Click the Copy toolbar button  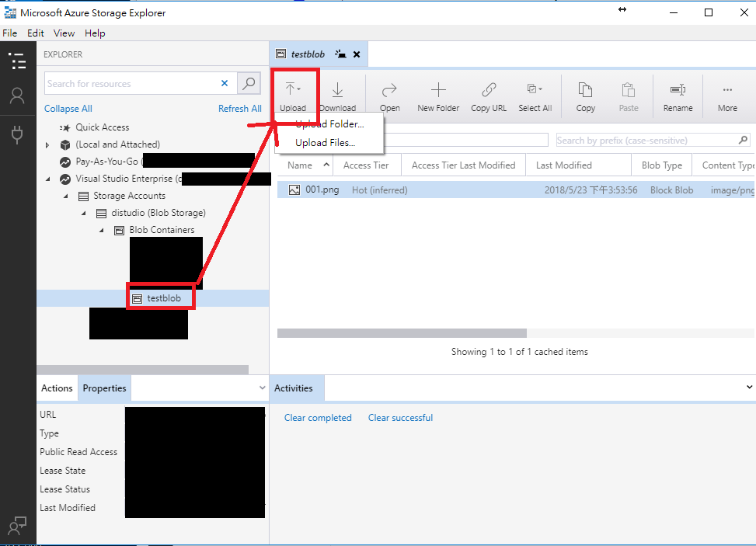click(585, 97)
